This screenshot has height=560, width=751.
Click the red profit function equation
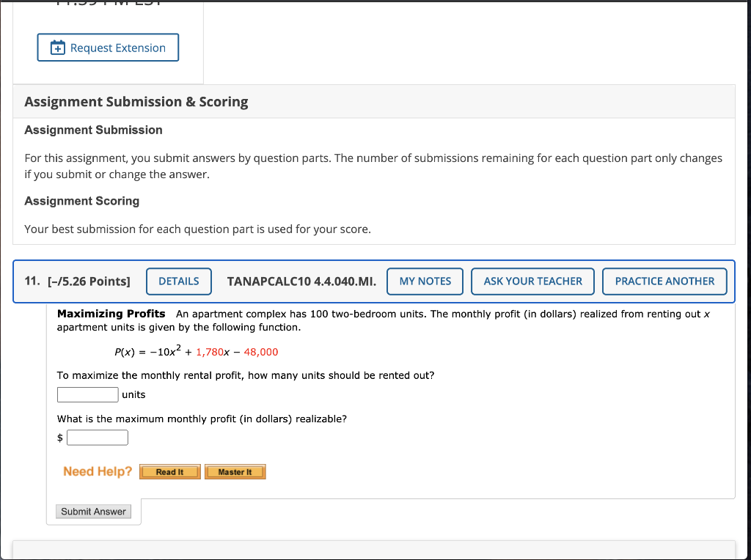coord(197,351)
